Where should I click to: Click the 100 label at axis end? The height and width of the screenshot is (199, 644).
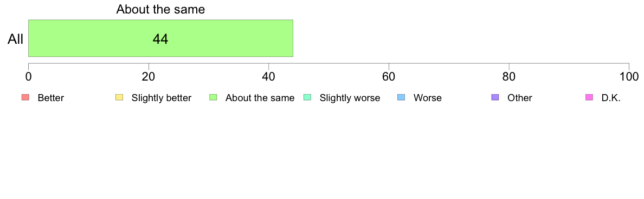(629, 77)
